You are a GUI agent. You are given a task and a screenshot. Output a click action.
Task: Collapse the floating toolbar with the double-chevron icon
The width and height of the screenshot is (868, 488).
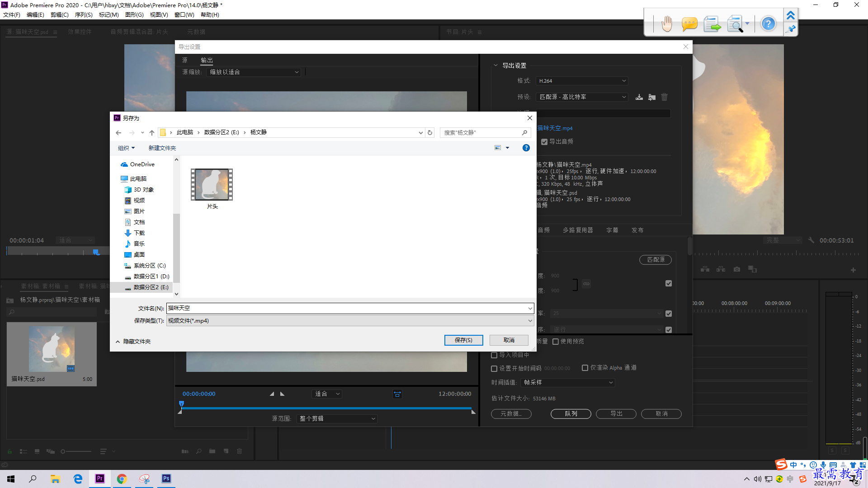pyautogui.click(x=791, y=15)
